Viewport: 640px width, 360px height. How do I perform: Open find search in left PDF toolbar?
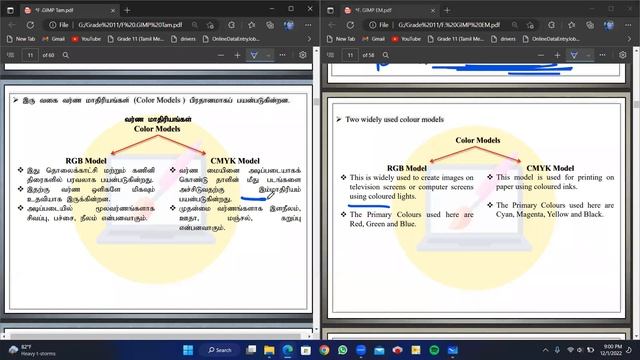[x=66, y=55]
